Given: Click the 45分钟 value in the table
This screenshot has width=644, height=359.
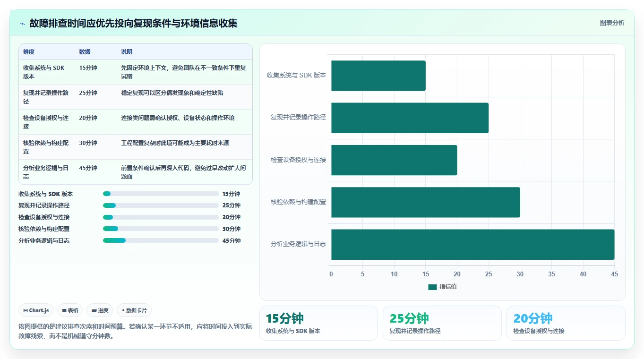Looking at the screenshot, I should [x=88, y=168].
